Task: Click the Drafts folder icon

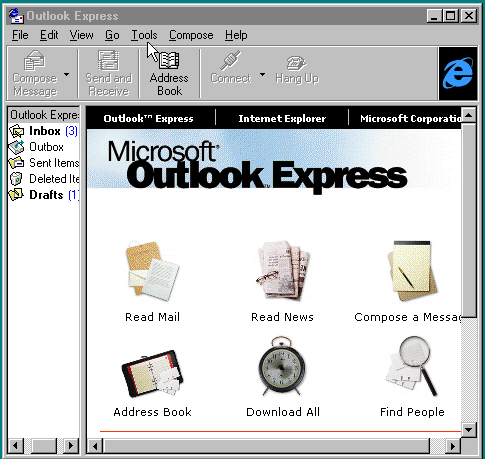Action: click(16, 195)
